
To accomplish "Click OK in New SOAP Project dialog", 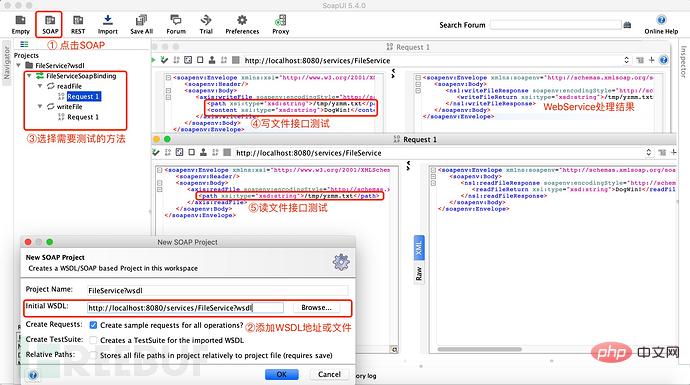I will pos(282,374).
